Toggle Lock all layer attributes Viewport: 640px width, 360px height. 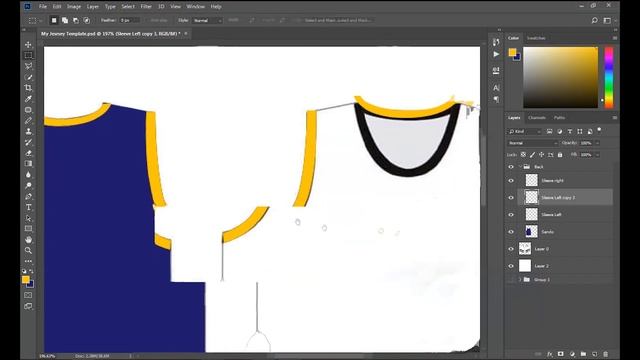point(560,155)
